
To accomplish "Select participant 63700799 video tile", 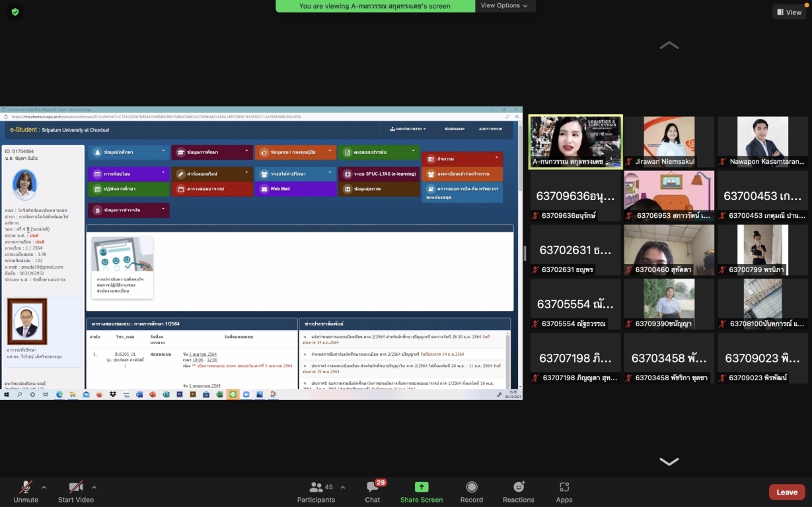I will point(763,250).
